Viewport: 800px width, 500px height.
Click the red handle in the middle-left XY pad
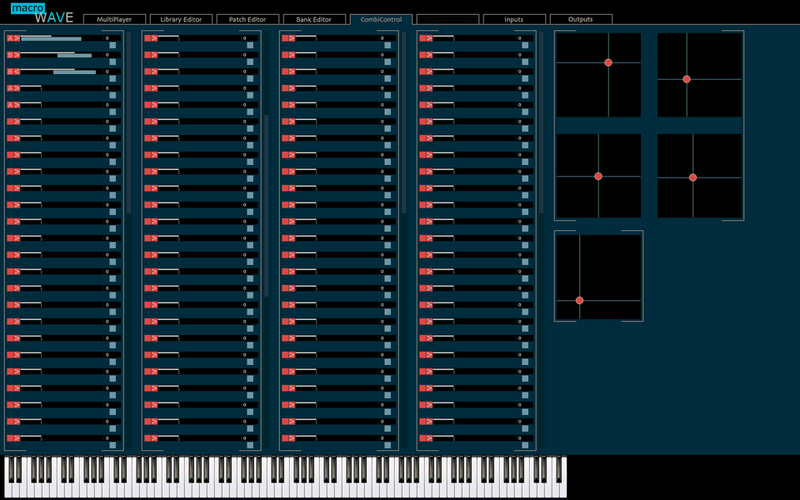click(x=598, y=177)
